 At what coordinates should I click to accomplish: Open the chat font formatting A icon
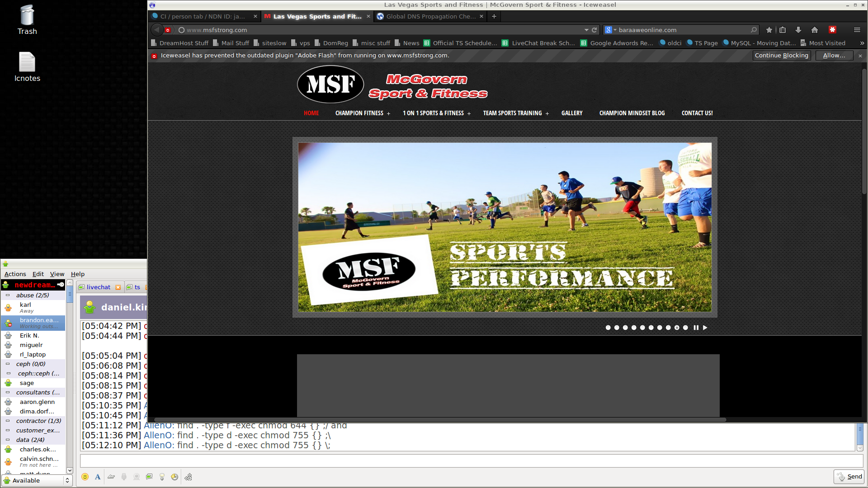[98, 477]
